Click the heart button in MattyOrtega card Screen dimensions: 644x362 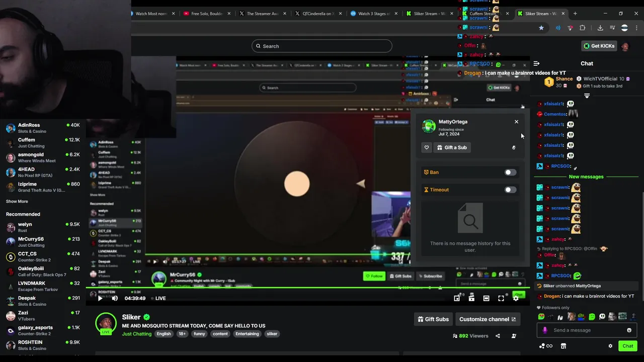click(x=427, y=147)
